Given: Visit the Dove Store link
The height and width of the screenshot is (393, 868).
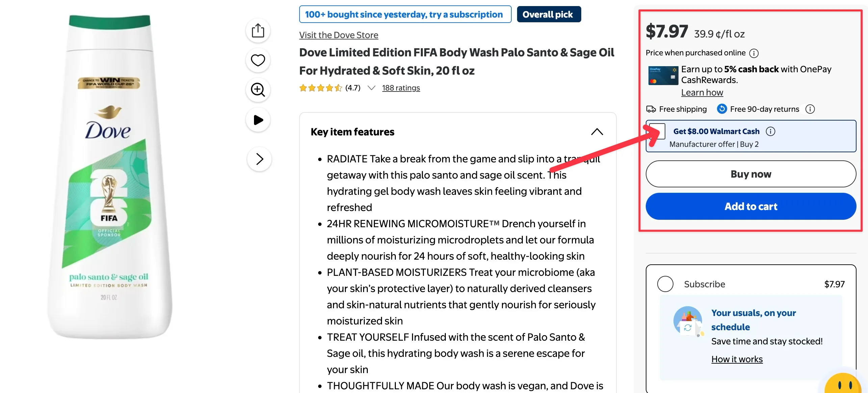Looking at the screenshot, I should tap(338, 35).
